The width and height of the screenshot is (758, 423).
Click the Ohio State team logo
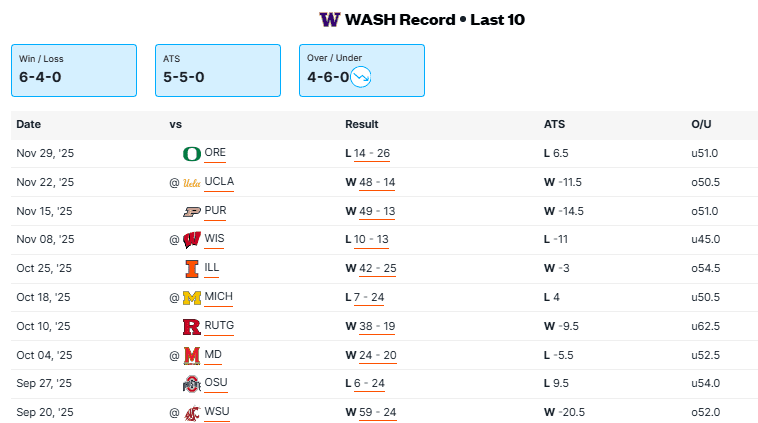tap(192, 385)
